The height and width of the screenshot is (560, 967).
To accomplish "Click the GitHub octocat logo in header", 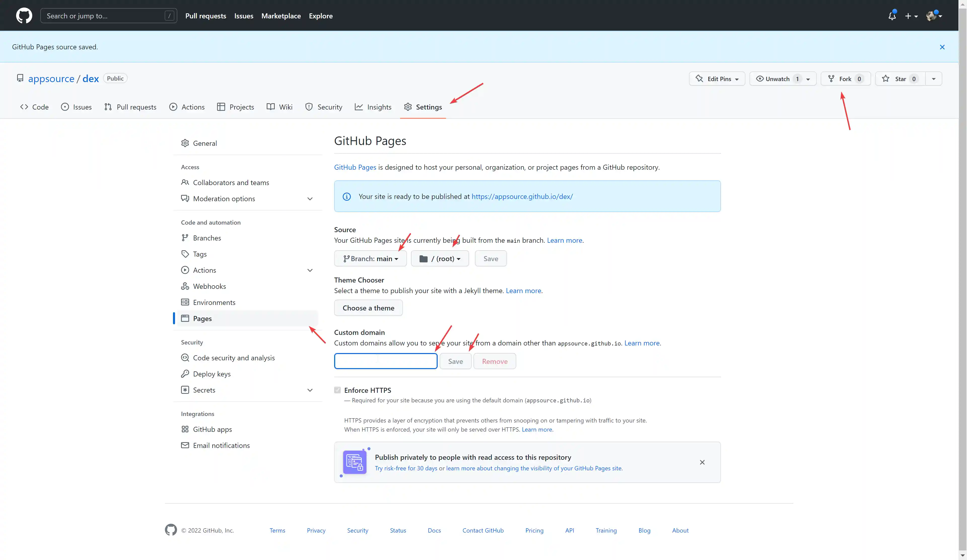I will (24, 16).
